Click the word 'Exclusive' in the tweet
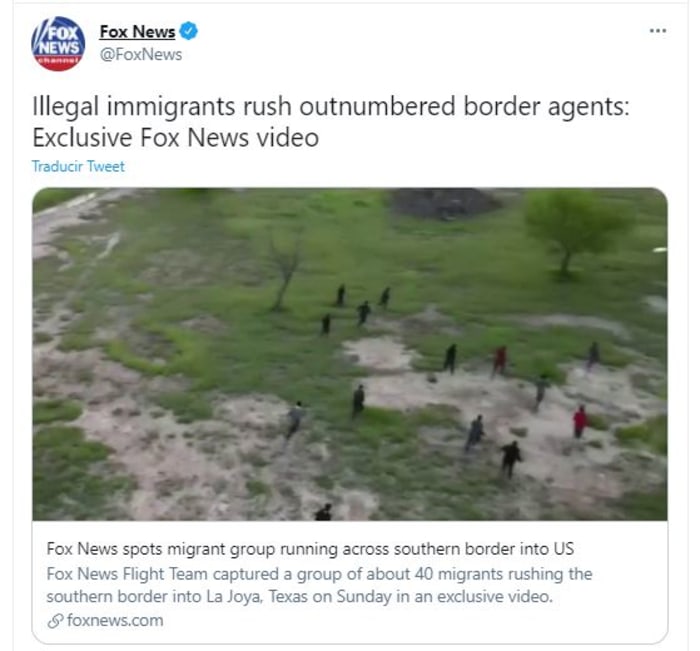The image size is (700, 651). [83, 137]
